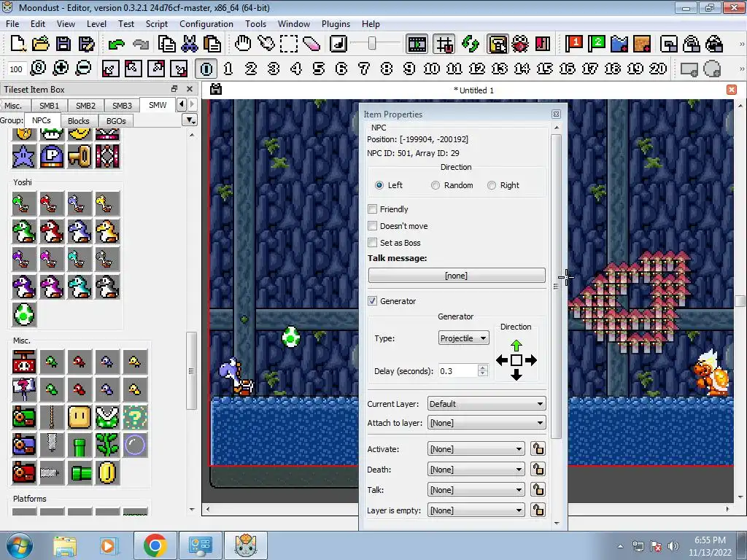
Task: Pick the gold coin NPC in Misc.
Action: click(107, 472)
